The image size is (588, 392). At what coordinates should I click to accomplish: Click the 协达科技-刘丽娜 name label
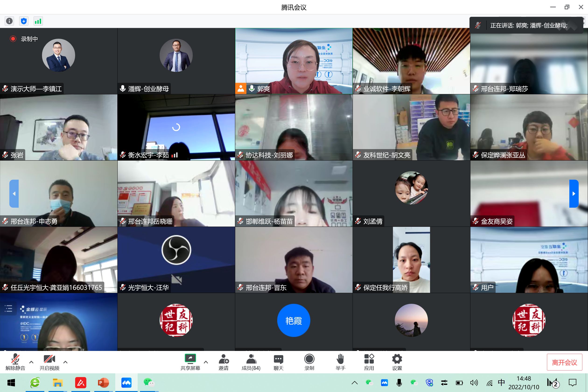[269, 155]
